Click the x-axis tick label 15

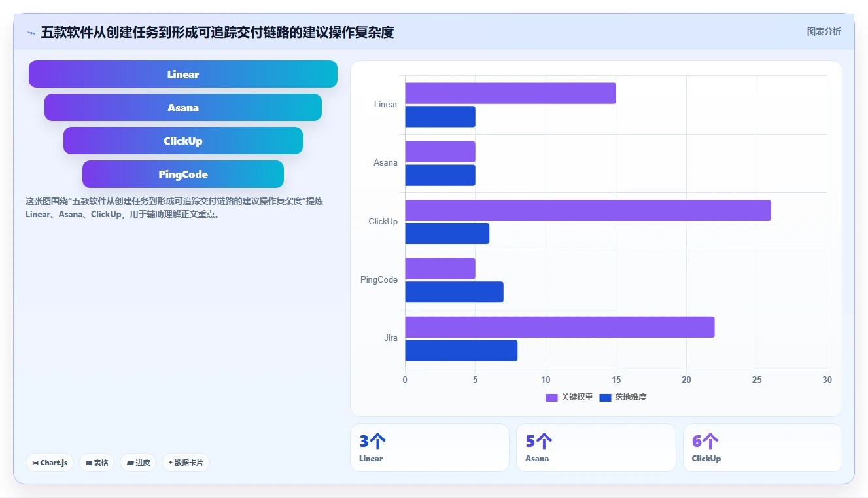pyautogui.click(x=616, y=380)
